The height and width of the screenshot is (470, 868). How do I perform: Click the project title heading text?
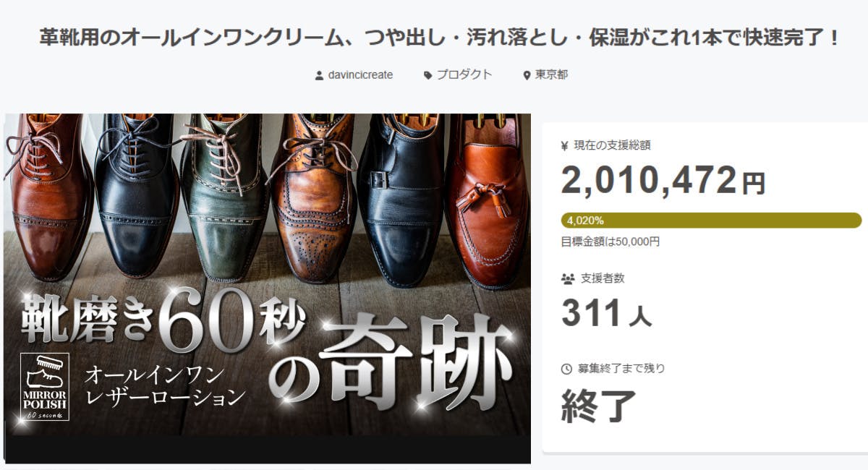point(440,38)
